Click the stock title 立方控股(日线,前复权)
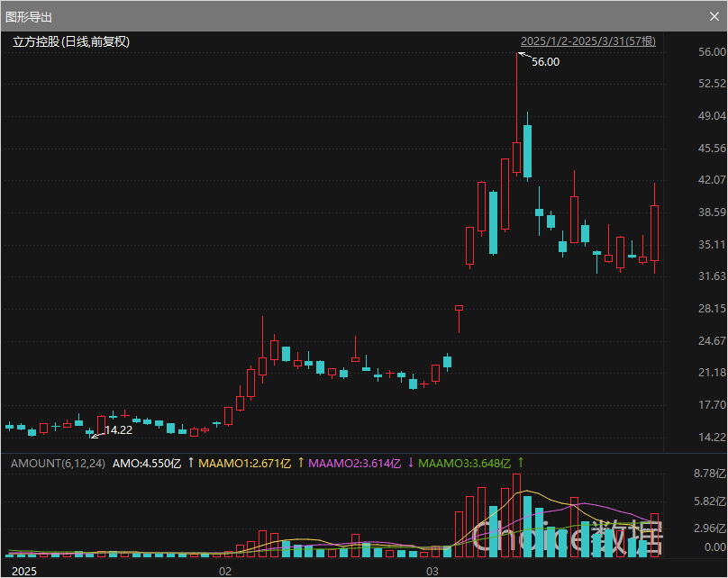Image resolution: width=728 pixels, height=578 pixels. [x=71, y=41]
